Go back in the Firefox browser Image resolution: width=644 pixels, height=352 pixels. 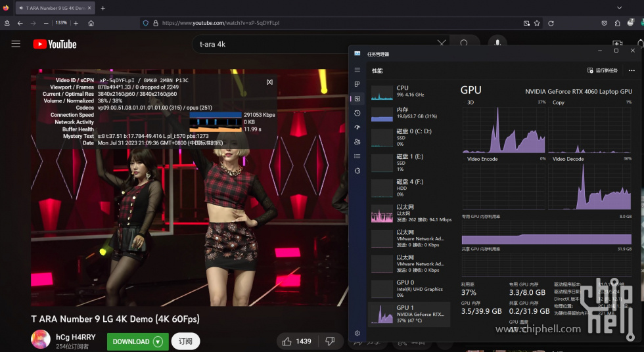tap(20, 24)
